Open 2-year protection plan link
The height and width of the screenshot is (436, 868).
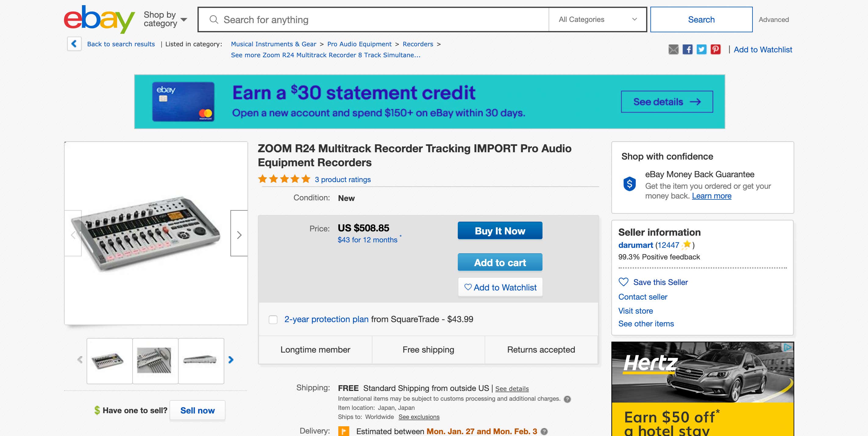click(x=326, y=319)
